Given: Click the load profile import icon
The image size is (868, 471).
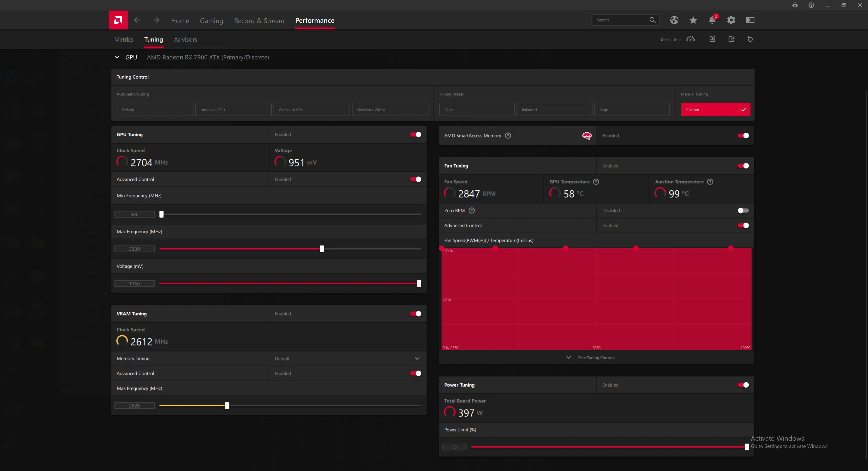Looking at the screenshot, I should [x=712, y=39].
